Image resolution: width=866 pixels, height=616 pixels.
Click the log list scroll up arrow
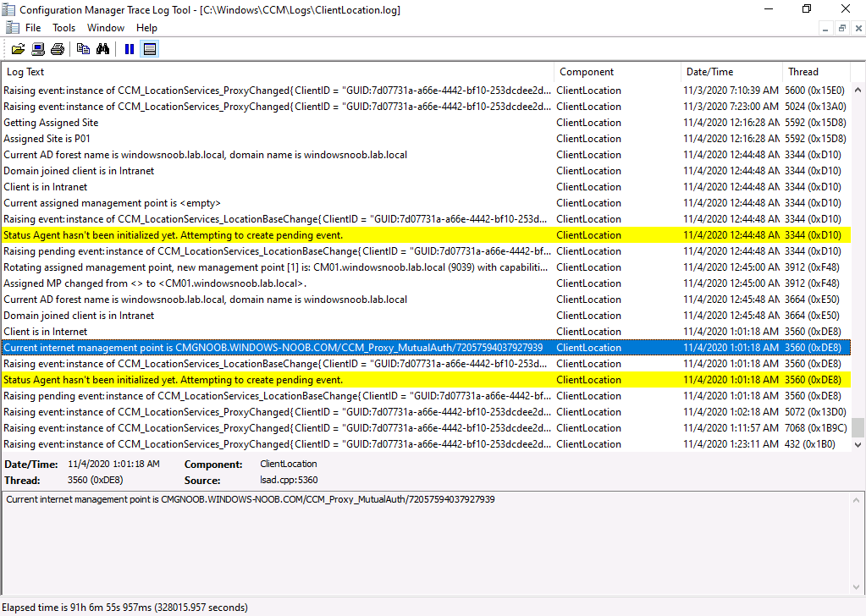pos(858,90)
